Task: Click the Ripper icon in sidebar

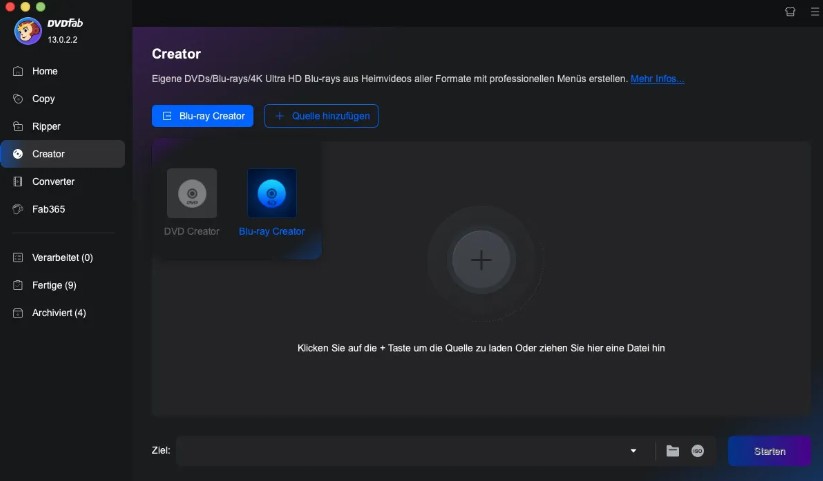Action: (18, 127)
